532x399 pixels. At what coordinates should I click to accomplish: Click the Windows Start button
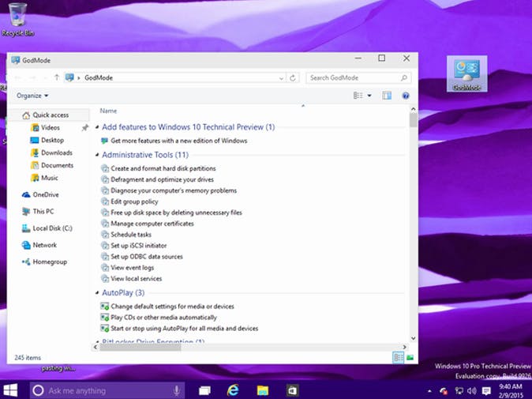click(10, 390)
